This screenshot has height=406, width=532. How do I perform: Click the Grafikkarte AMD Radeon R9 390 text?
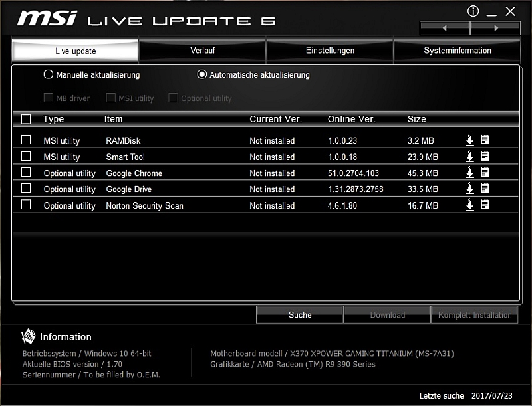293,364
